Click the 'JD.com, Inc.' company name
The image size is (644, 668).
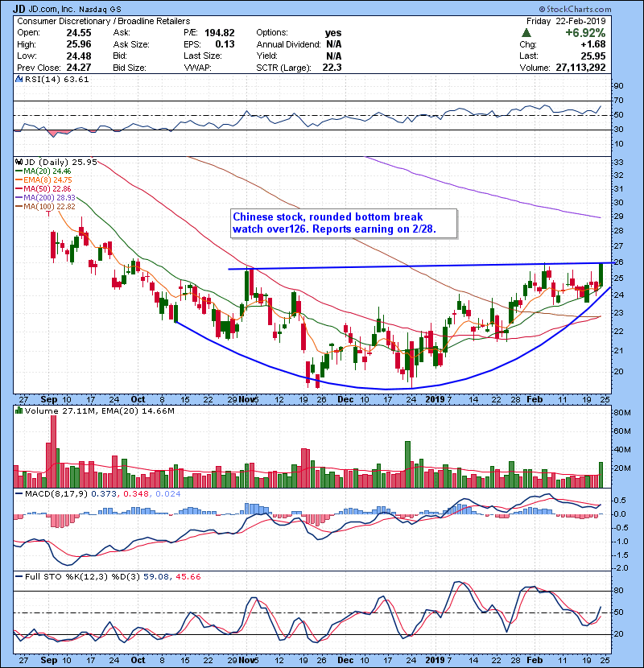(x=52, y=10)
